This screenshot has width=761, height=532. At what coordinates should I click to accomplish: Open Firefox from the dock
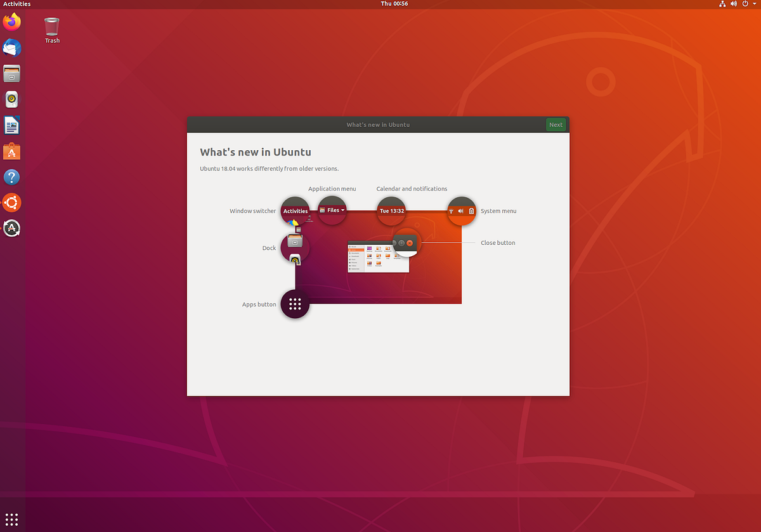point(12,23)
